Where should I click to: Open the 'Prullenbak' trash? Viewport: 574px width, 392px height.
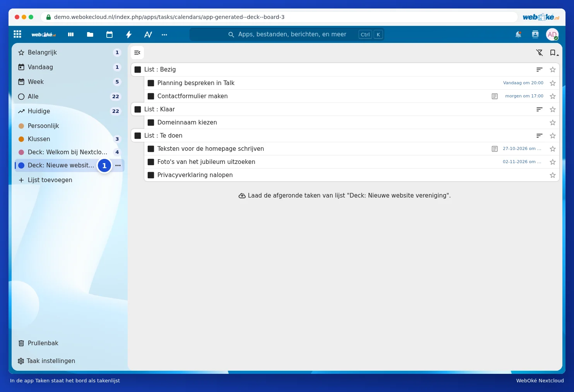pos(70,343)
